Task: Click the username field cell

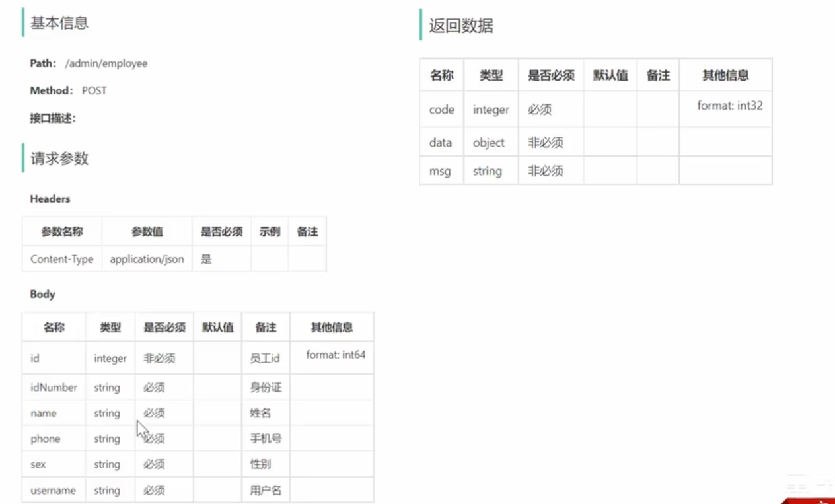Action: point(54,490)
